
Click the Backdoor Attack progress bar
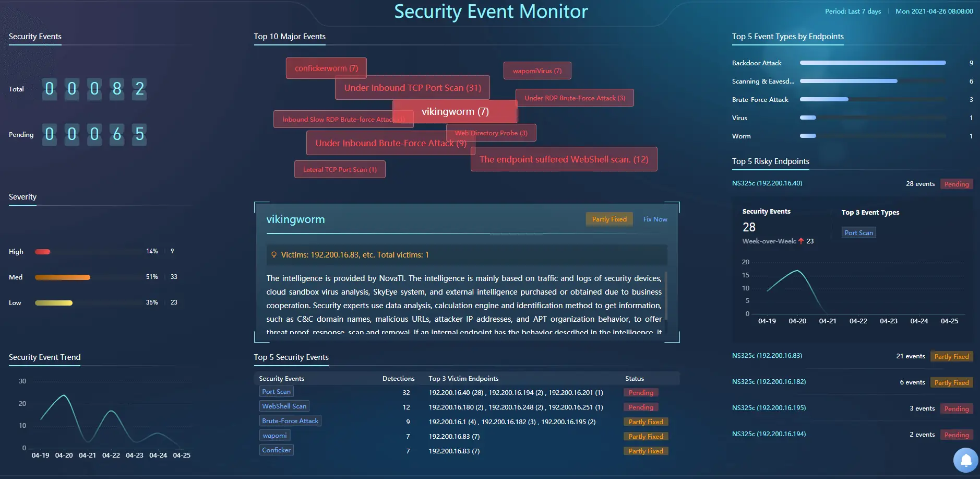873,63
